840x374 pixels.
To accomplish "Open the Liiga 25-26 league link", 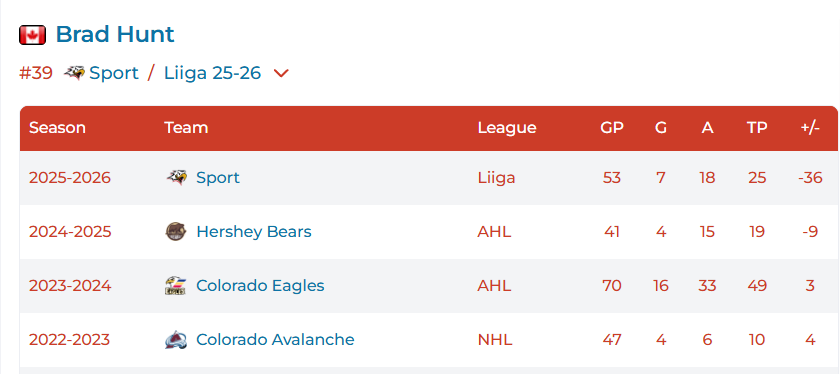I will 213,73.
